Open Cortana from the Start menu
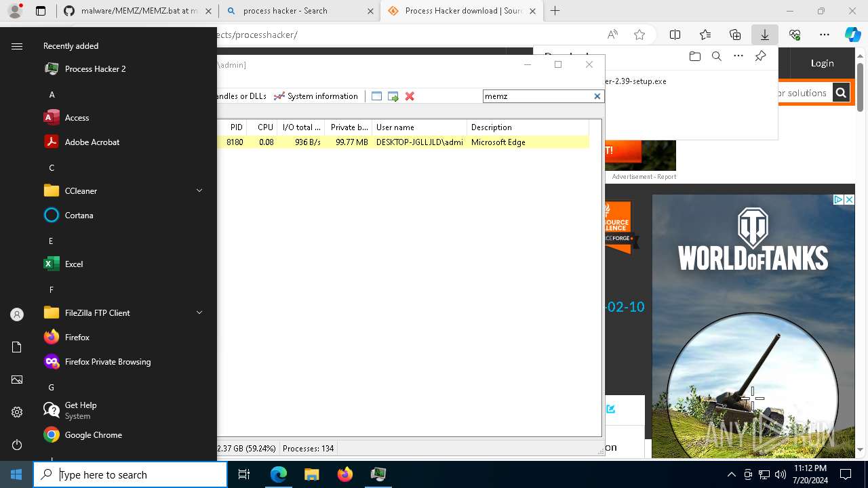Screen dimensions: 868x488 pyautogui.click(x=79, y=215)
